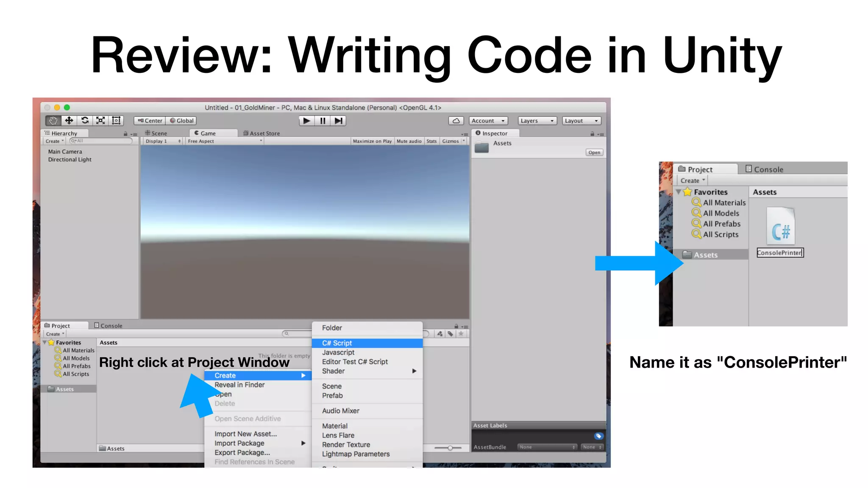
Task: Click the Assets folder icon in Inspector
Action: click(481, 148)
